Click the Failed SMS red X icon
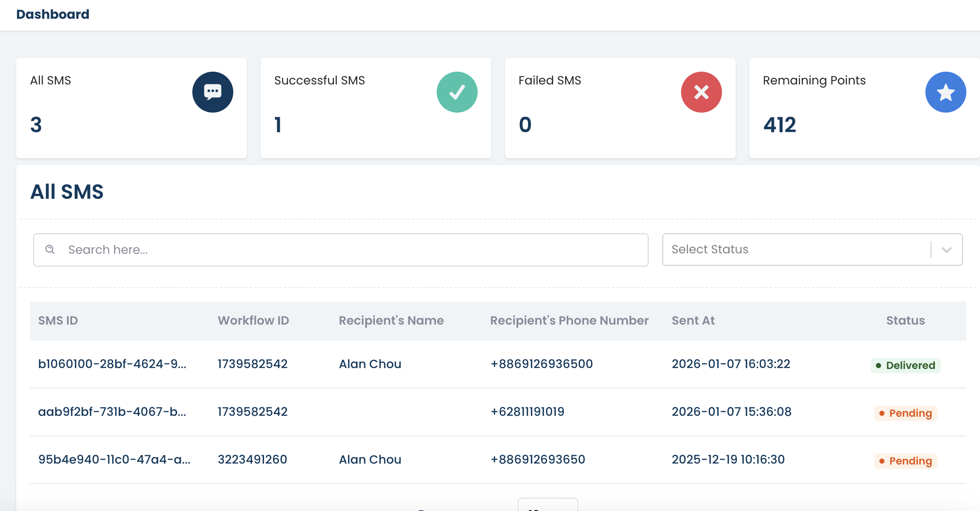 coord(701,92)
